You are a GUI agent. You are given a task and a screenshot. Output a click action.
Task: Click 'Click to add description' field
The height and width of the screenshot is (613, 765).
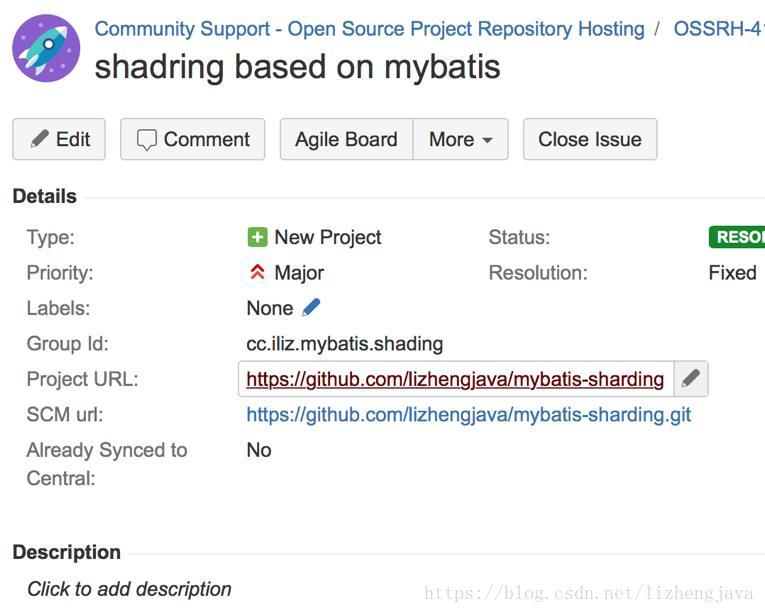pos(129,589)
